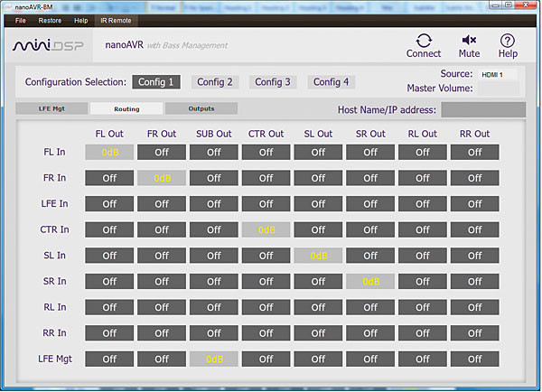Toggle SL In to SL Out routing
542x392 pixels.
pos(318,256)
